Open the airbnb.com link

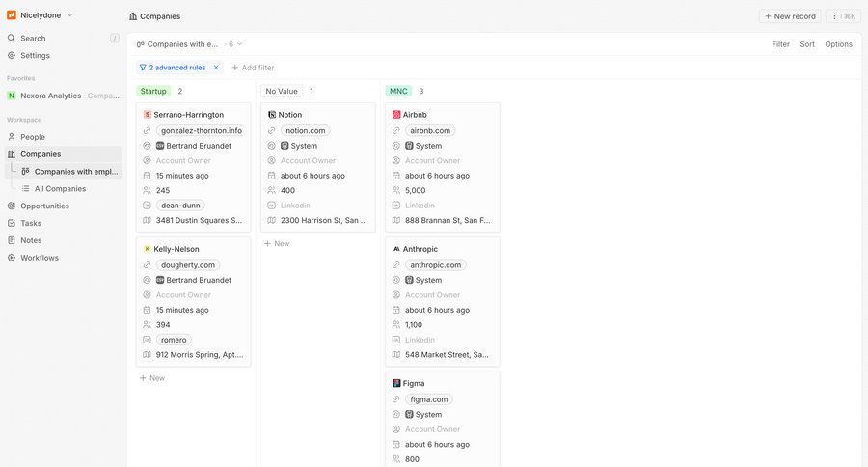pos(430,130)
